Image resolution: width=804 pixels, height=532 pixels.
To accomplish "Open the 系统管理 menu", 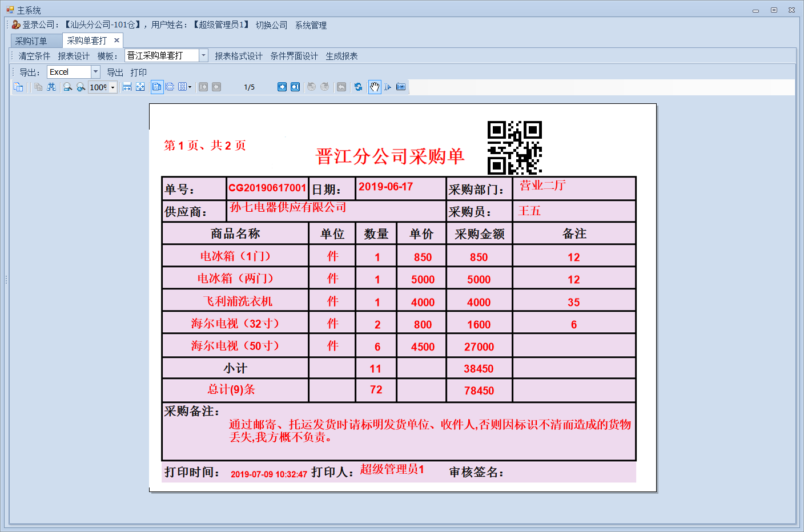I will (311, 25).
